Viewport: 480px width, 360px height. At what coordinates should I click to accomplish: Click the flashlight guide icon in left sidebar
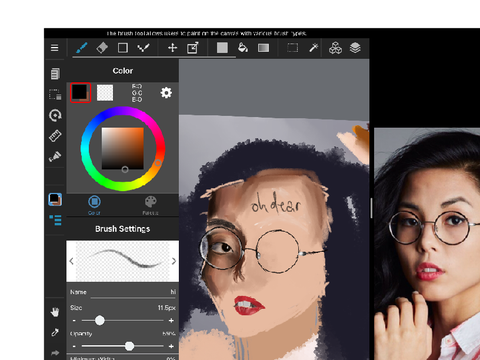coord(55,156)
